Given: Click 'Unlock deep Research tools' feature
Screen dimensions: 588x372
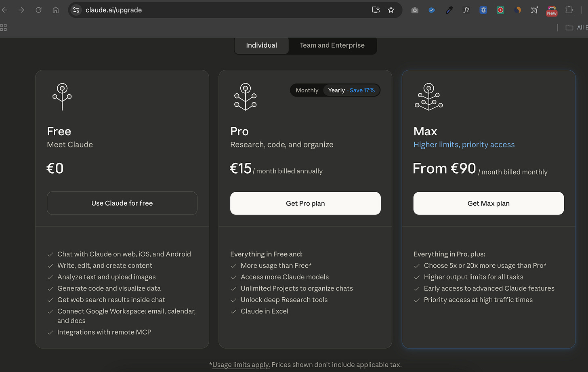Looking at the screenshot, I should pyautogui.click(x=284, y=300).
